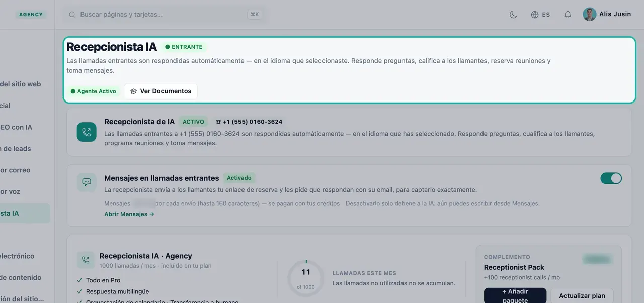Toggle dark mode moon icon

click(513, 15)
